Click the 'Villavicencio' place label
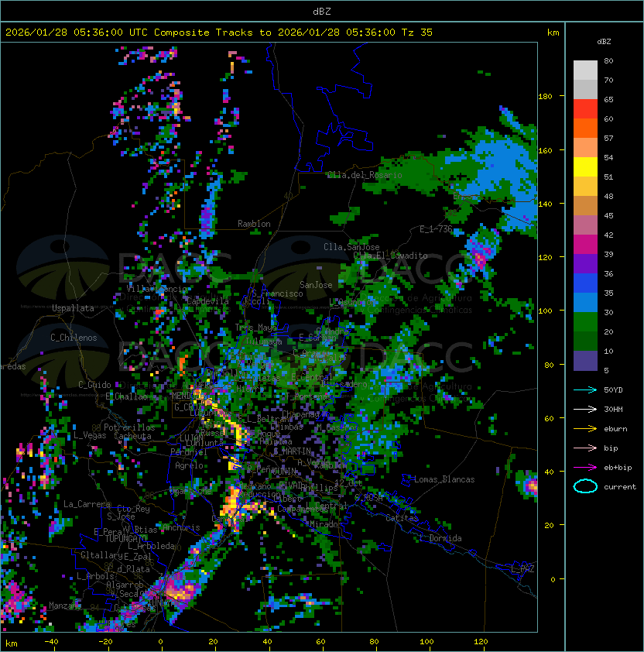This screenshot has width=644, height=652. pos(158,289)
